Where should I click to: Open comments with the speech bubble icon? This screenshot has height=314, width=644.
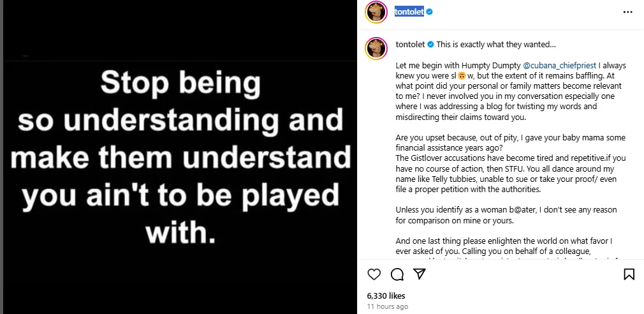pos(397,274)
